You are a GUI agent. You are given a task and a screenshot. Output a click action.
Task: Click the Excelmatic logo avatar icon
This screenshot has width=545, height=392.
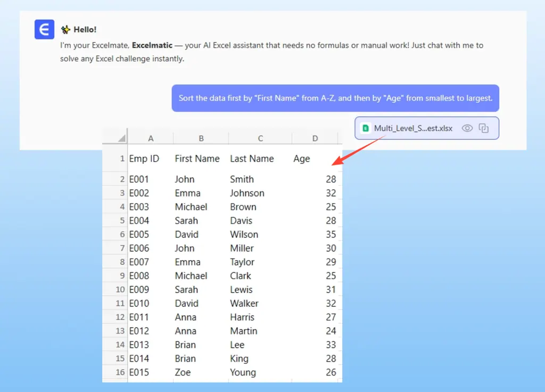pos(45,29)
